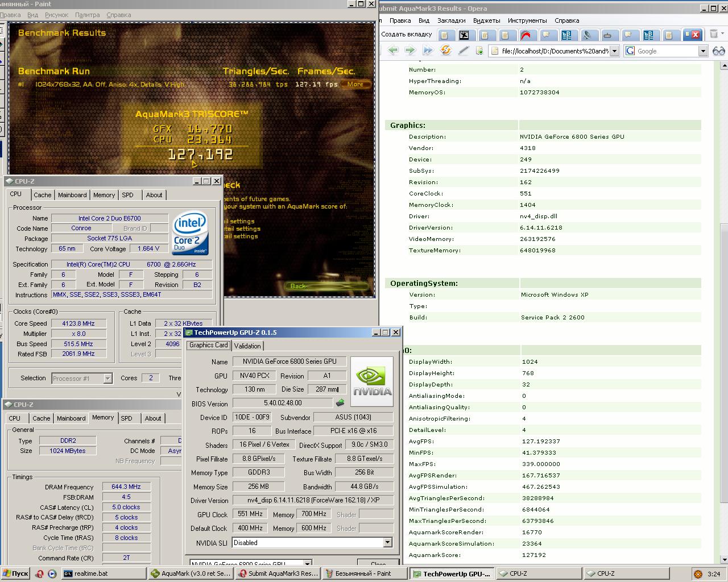
Task: Expand the arrow next to the Opera trash can
Action: 723,34
